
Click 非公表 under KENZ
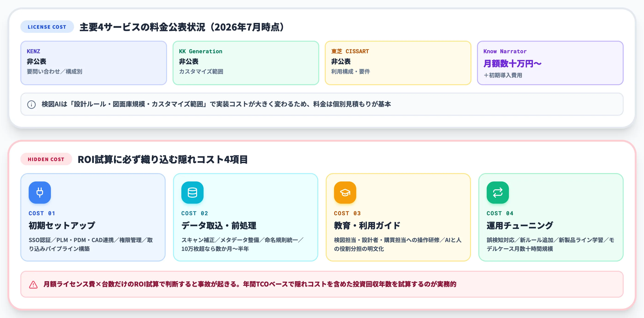tap(37, 61)
